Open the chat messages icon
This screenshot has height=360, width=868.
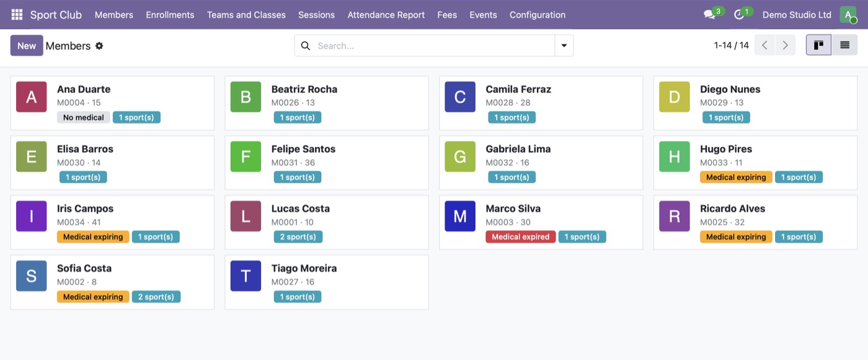click(709, 15)
